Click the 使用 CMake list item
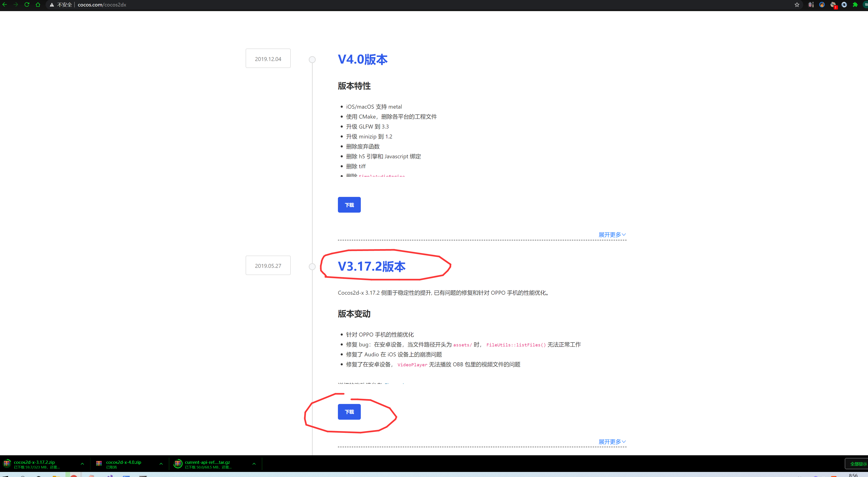The image size is (868, 477). 391,116
